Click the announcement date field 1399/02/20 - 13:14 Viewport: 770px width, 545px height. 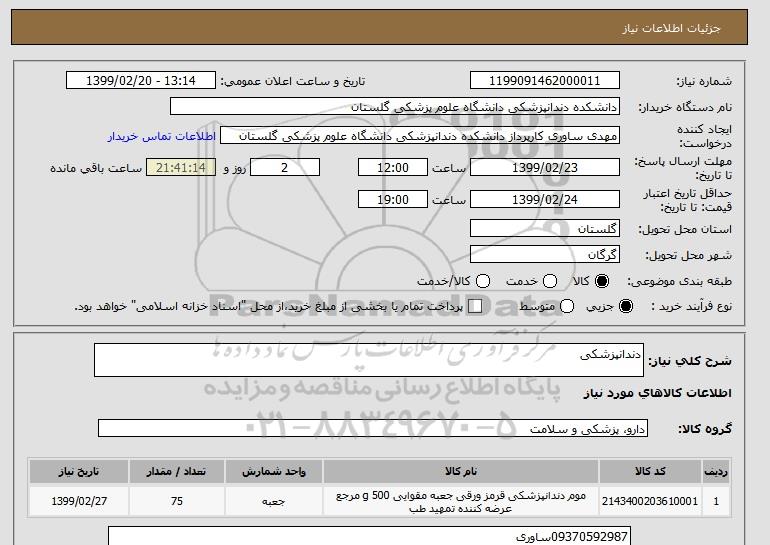tap(141, 81)
